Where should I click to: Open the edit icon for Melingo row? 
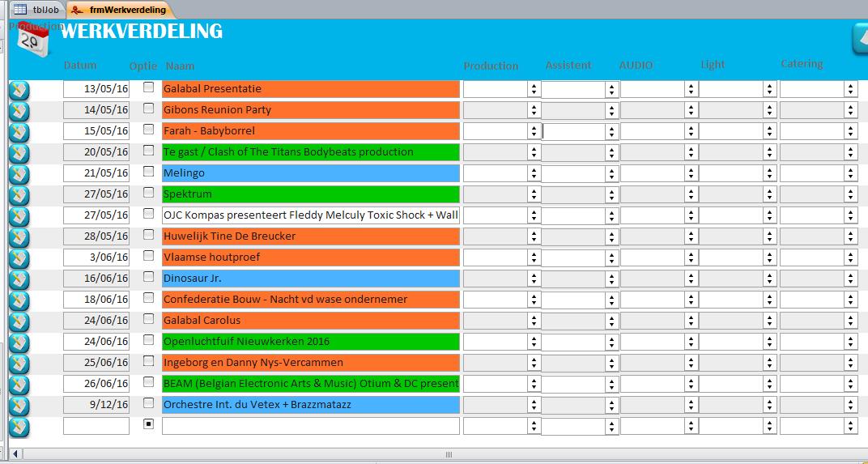pos(19,174)
